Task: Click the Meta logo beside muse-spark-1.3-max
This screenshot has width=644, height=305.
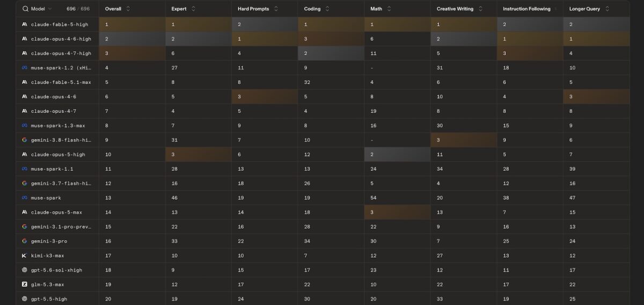Action: tap(25, 126)
